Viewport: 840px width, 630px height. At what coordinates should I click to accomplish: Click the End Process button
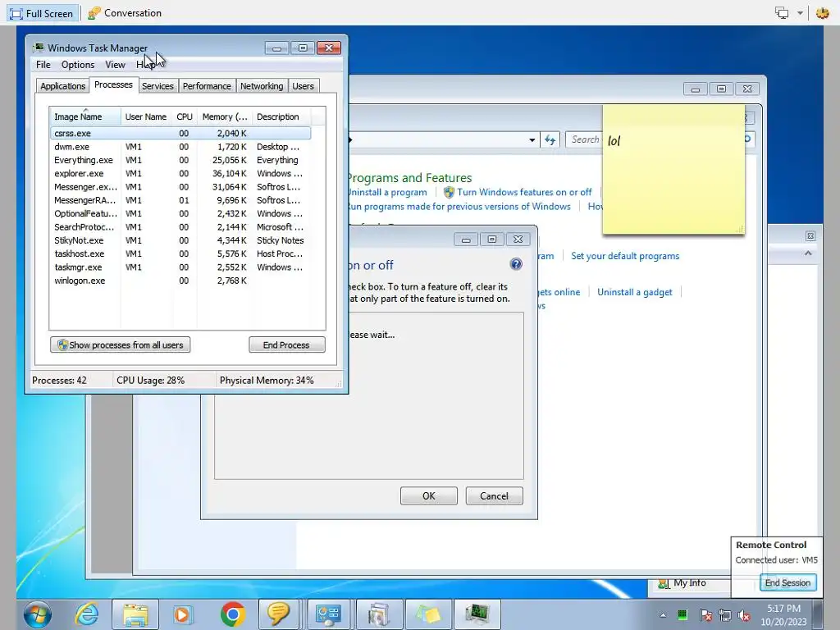click(286, 345)
